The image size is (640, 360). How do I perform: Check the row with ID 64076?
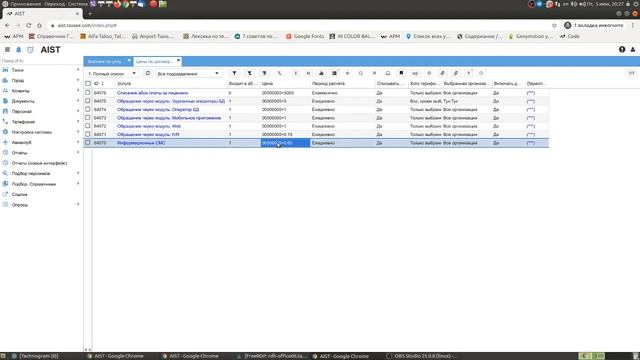88,93
